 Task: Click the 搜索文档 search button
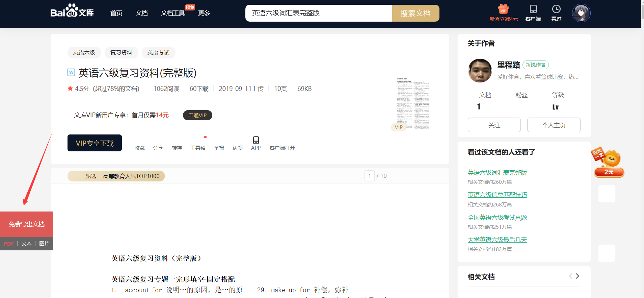point(415,13)
